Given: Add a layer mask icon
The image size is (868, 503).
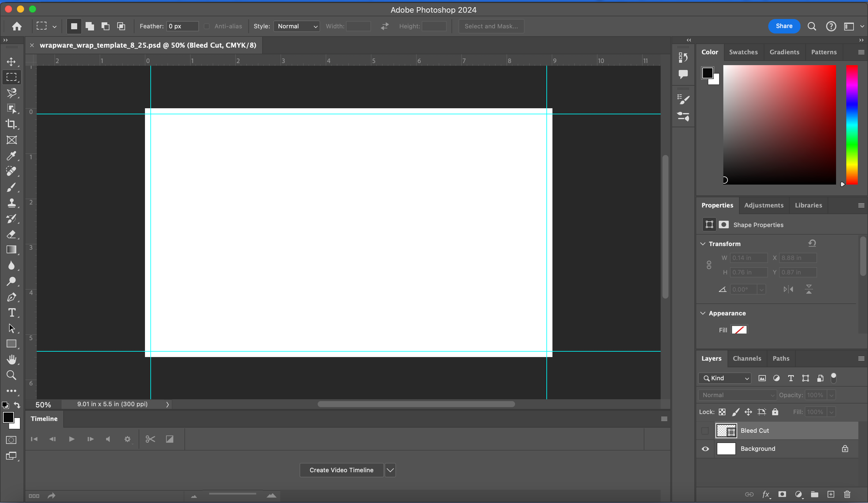Looking at the screenshot, I should pyautogui.click(x=782, y=494).
